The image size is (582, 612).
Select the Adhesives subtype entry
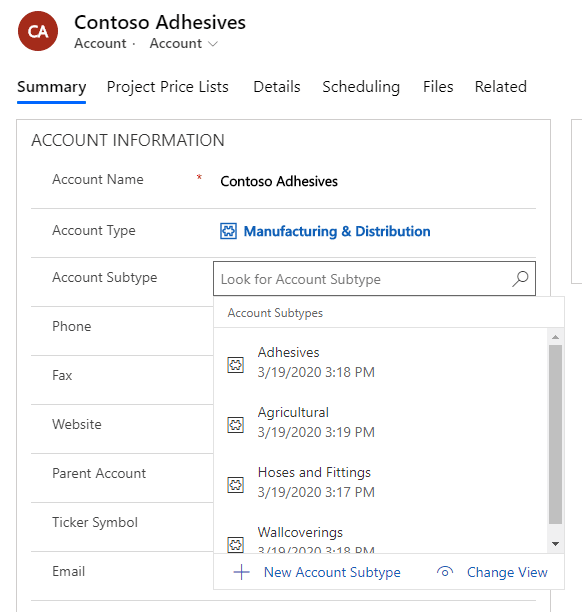[x=381, y=362]
